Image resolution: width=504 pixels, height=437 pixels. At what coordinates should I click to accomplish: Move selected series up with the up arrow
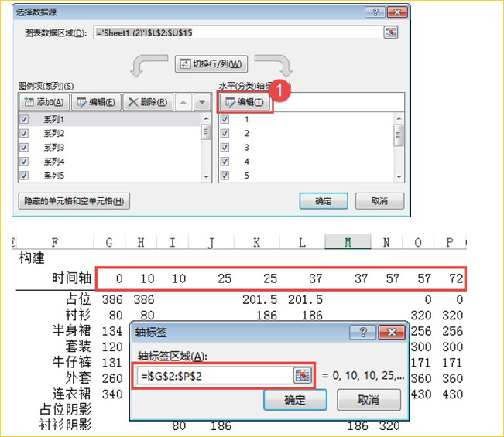pyautogui.click(x=183, y=102)
